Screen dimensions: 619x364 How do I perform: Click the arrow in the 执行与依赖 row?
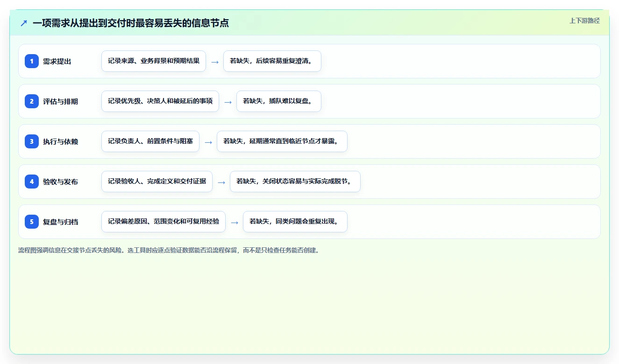[208, 142]
